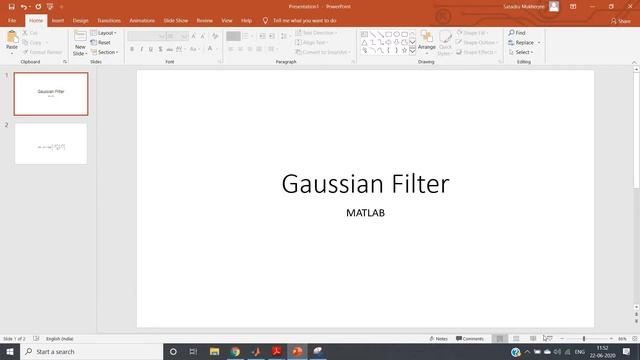Start presentation from beginning icon in quick access
This screenshot has height=360, width=640.
pyautogui.click(x=50, y=7)
